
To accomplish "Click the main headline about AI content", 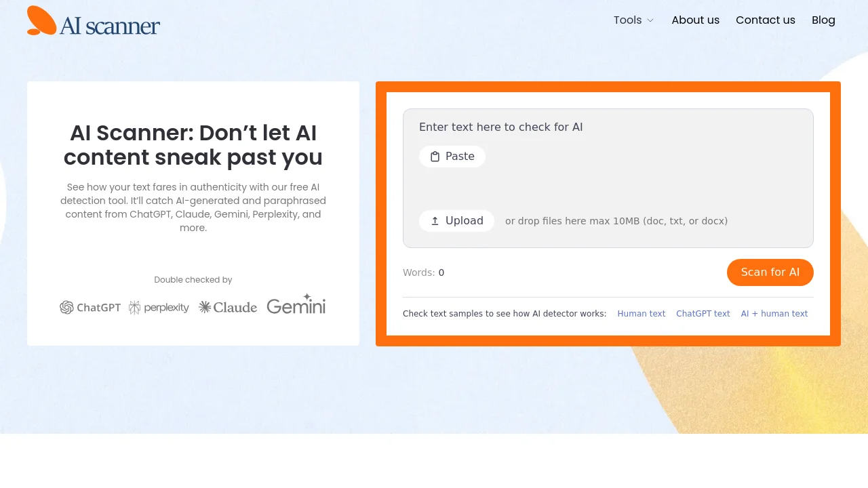I will [x=193, y=145].
